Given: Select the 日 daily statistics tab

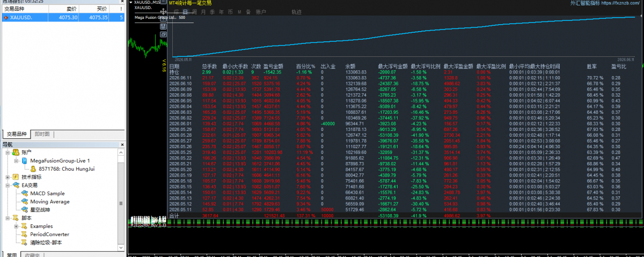Looking at the screenshot, I should (185, 12).
